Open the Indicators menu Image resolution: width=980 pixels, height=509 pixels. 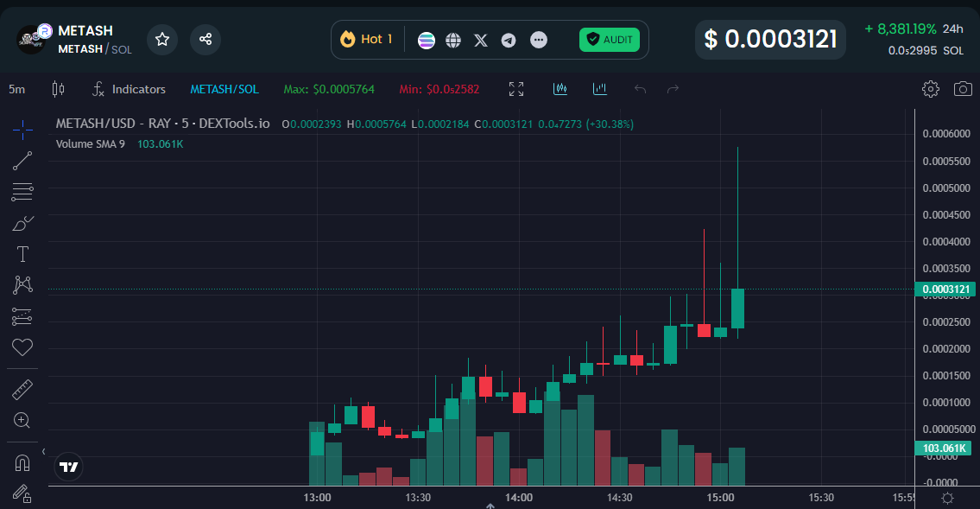pyautogui.click(x=129, y=89)
